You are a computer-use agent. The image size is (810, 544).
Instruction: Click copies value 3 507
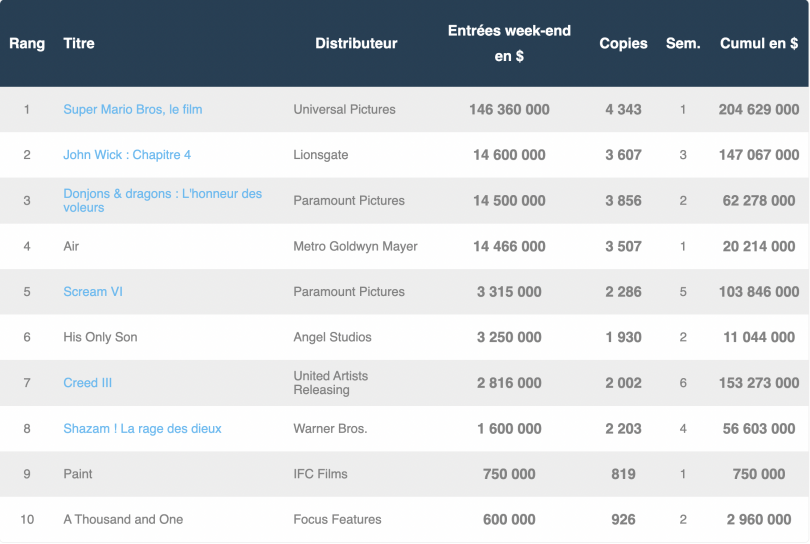click(x=624, y=246)
